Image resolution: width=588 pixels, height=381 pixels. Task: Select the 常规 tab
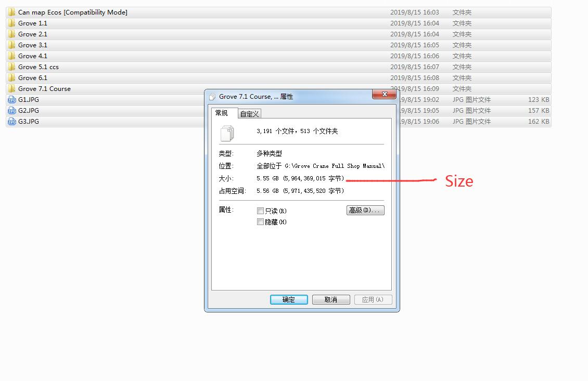222,113
